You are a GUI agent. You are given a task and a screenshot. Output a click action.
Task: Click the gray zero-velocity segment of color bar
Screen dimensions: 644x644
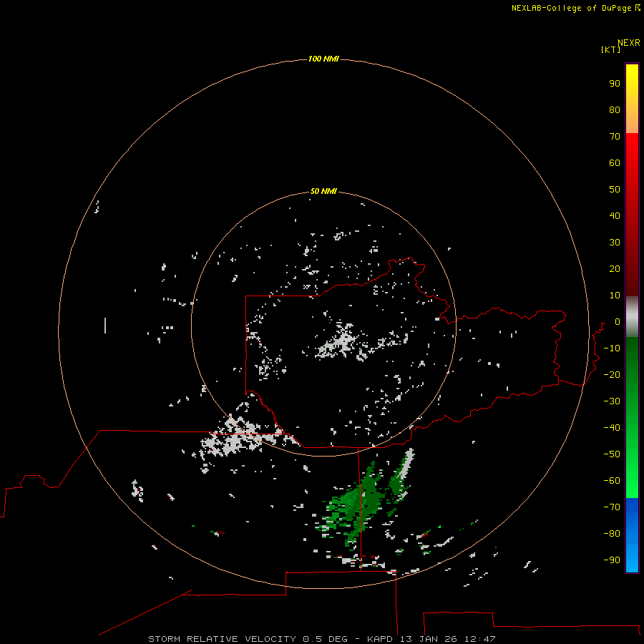pos(632,317)
